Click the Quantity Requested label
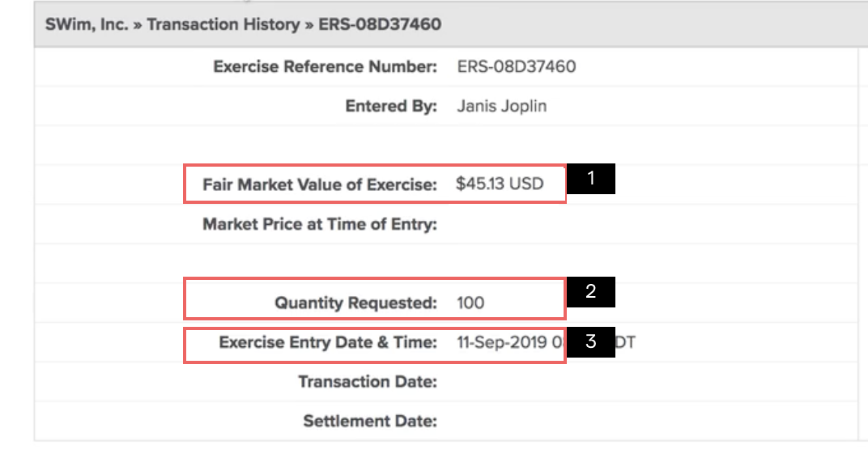The height and width of the screenshot is (466, 868). (x=355, y=303)
